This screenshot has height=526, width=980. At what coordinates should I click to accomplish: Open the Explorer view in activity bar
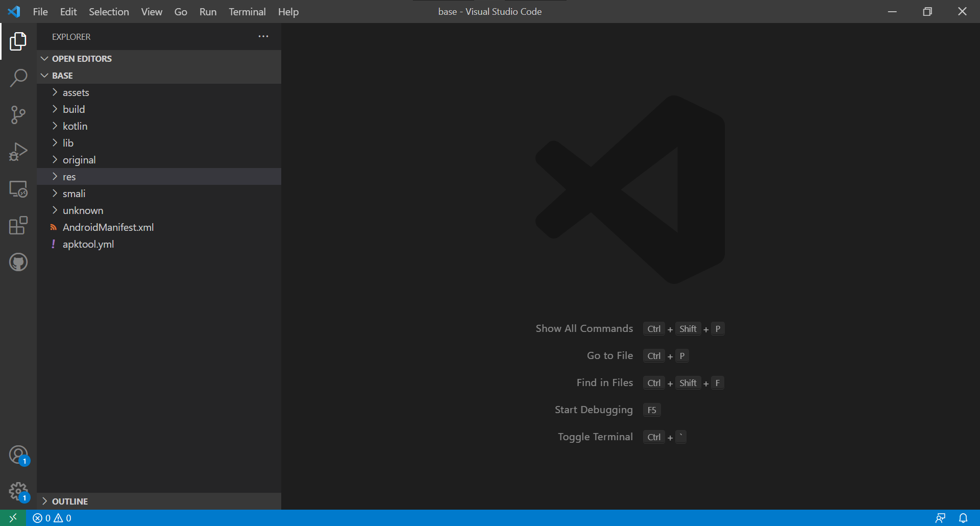[18, 41]
